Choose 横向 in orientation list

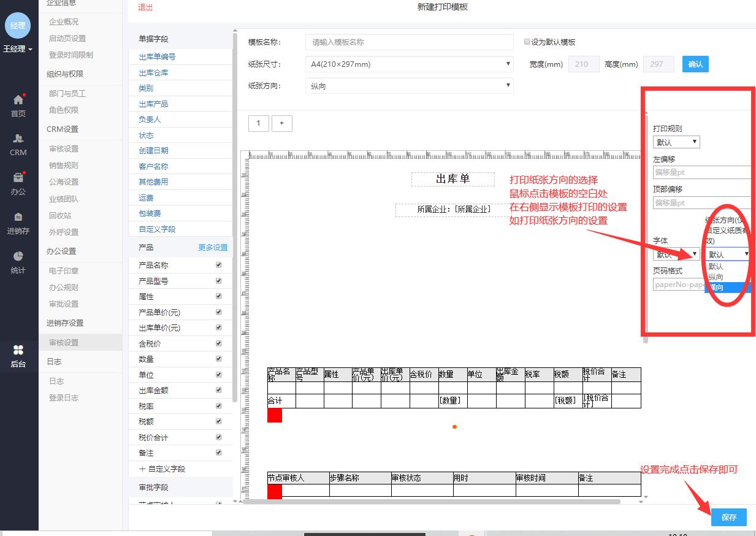727,287
